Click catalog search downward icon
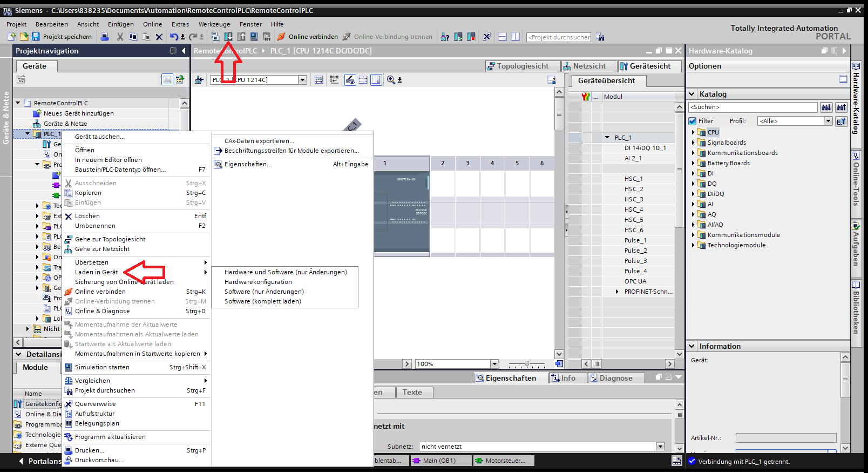The height and width of the screenshot is (473, 868). click(x=826, y=107)
